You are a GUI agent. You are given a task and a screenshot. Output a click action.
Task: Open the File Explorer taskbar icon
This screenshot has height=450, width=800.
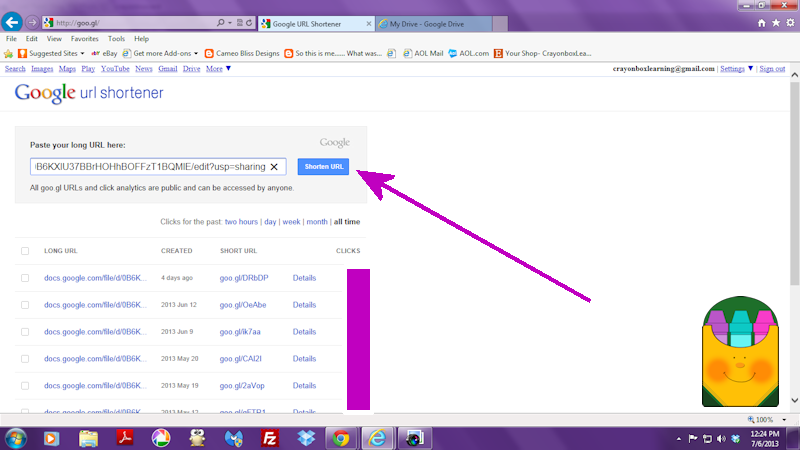(x=88, y=438)
